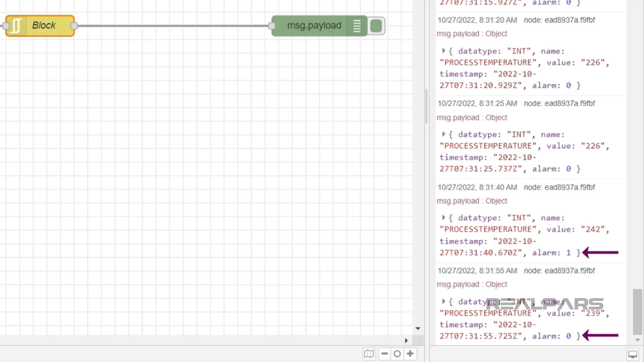The image size is (644, 362).
Task: Click the Block function node icon
Action: 15,26
